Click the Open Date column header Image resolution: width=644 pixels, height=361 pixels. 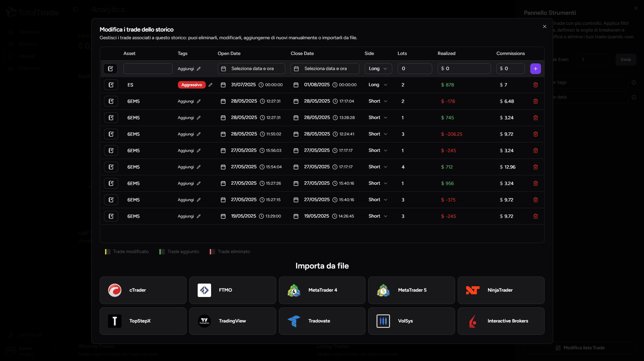click(229, 53)
